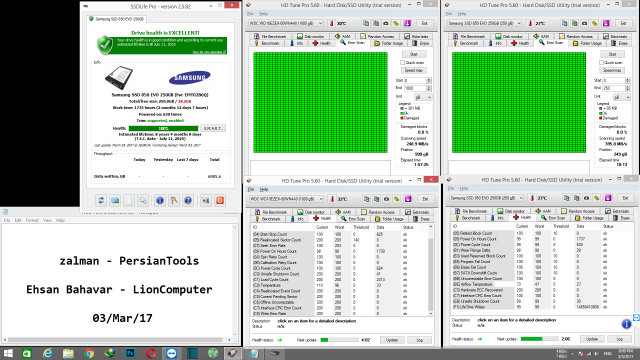Image resolution: width=640 pixels, height=360 pixels.
Task: Click the purple down-arrow icon in the WDC Health window
Action: 408,199
